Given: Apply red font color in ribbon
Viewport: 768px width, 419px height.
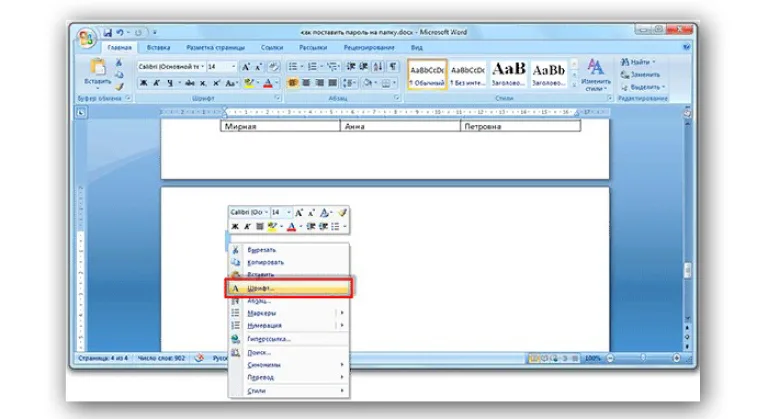Looking at the screenshot, I should 267,83.
